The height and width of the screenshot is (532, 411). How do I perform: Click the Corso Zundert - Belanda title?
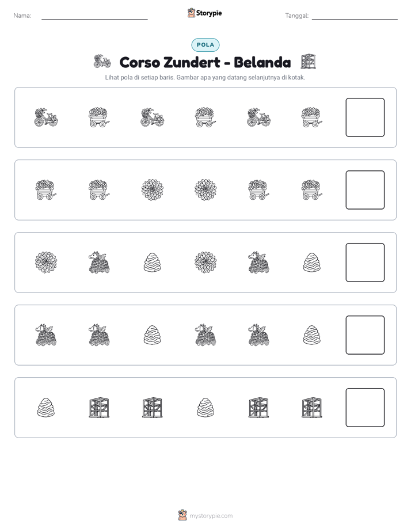pos(205,62)
